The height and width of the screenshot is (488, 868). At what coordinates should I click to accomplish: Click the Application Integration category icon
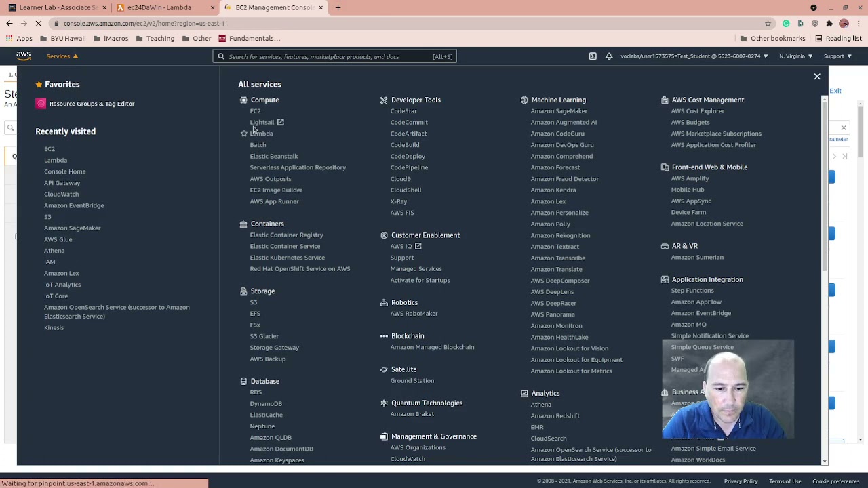pyautogui.click(x=665, y=279)
